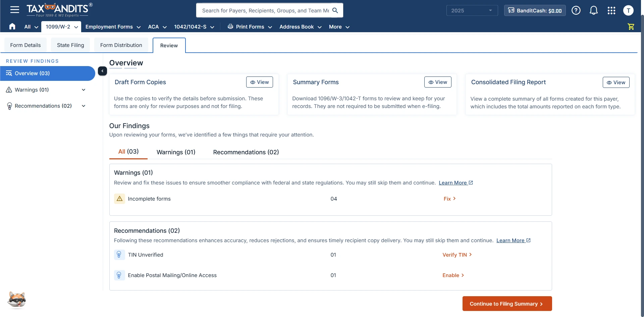Image resolution: width=644 pixels, height=317 pixels.
Task: View the shopping cart
Action: click(x=631, y=27)
